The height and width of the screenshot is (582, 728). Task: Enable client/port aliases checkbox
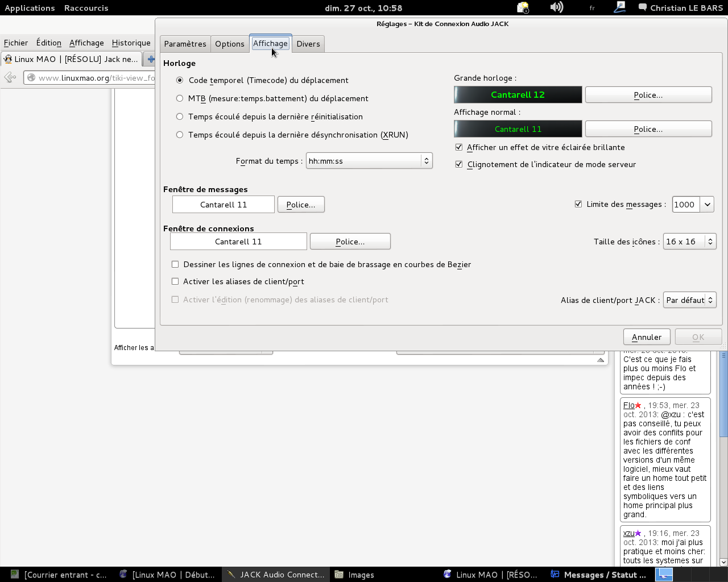click(x=175, y=281)
